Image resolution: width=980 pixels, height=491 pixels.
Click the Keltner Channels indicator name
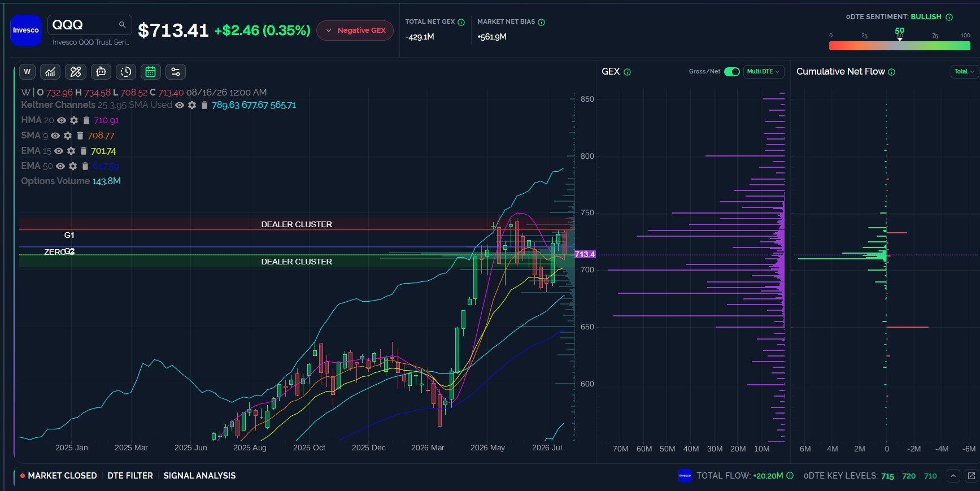(58, 105)
